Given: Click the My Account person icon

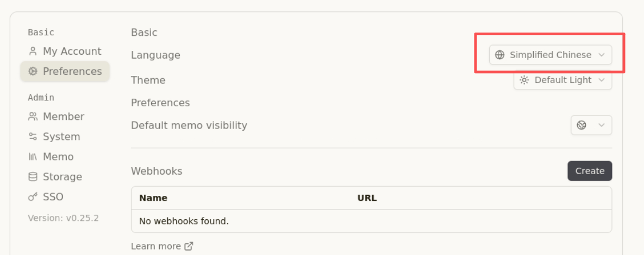Looking at the screenshot, I should coord(33,52).
